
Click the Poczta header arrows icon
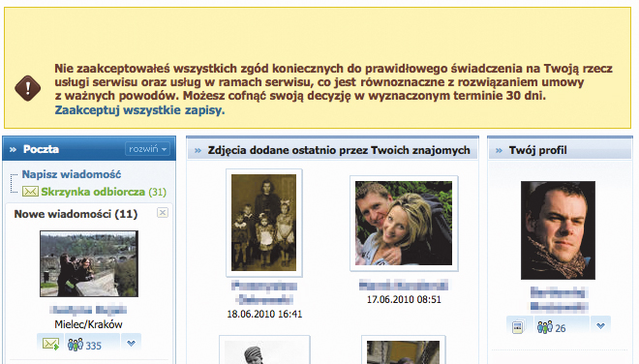[13, 150]
